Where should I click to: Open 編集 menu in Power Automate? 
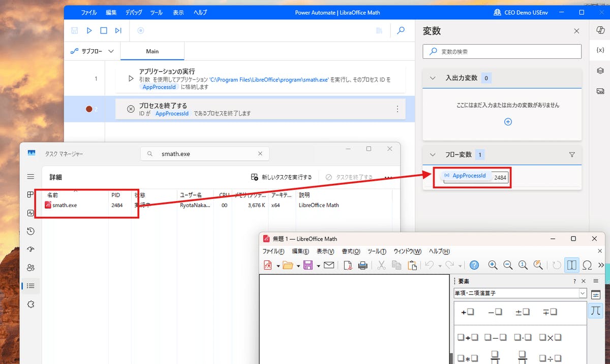[x=111, y=12]
